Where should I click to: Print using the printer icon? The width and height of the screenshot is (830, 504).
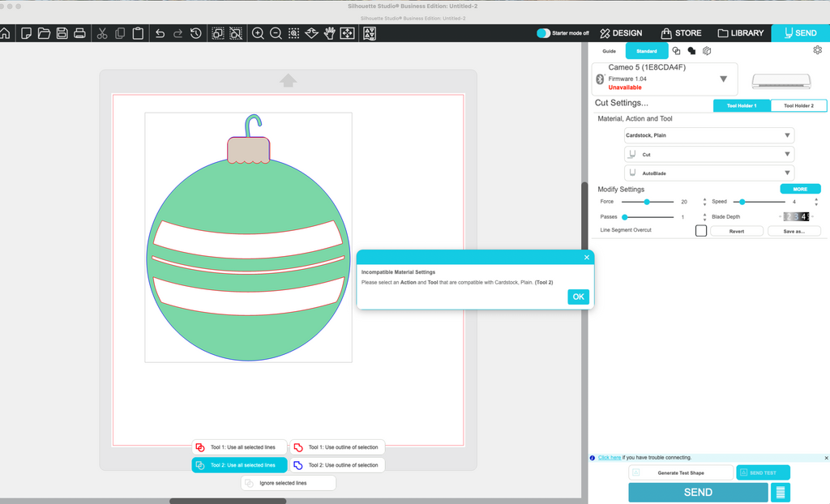[x=79, y=33]
